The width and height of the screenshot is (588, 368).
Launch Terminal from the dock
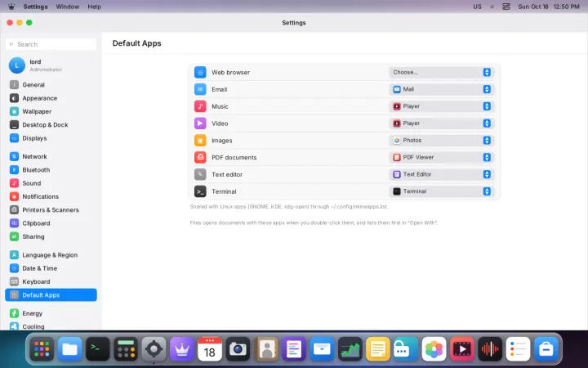pyautogui.click(x=98, y=349)
